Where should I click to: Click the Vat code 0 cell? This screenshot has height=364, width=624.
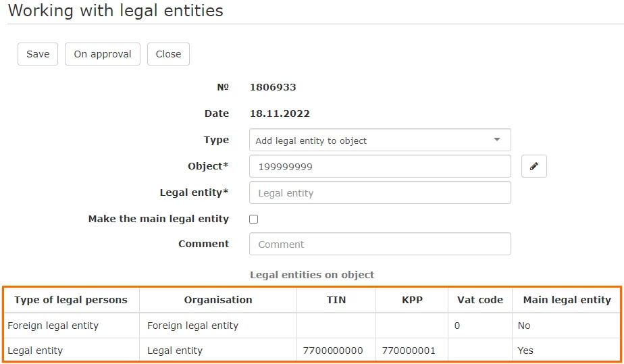pyautogui.click(x=457, y=326)
